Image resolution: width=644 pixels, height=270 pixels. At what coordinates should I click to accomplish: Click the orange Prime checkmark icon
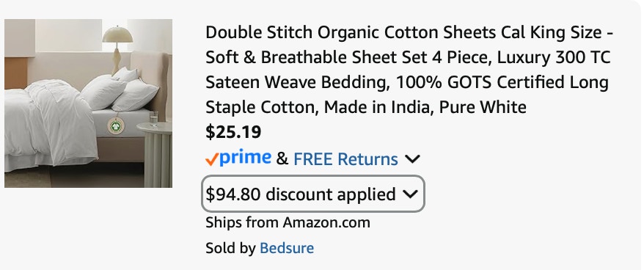tap(211, 159)
